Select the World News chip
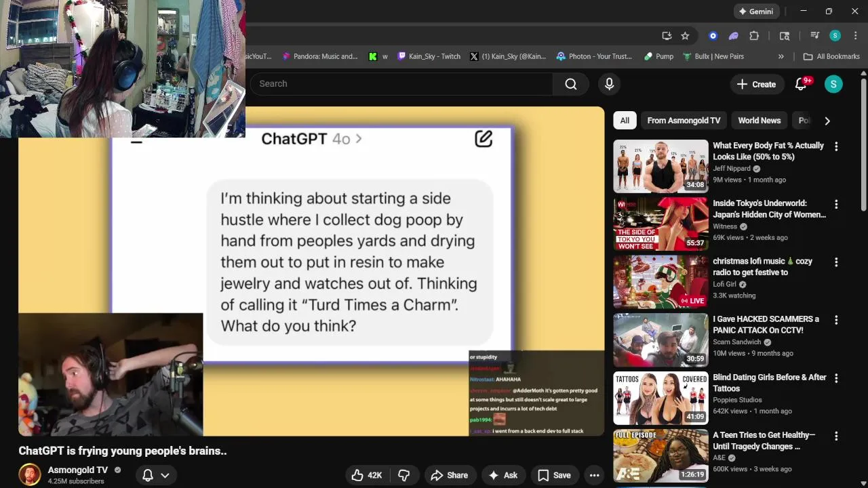The width and height of the screenshot is (868, 488). click(759, 121)
